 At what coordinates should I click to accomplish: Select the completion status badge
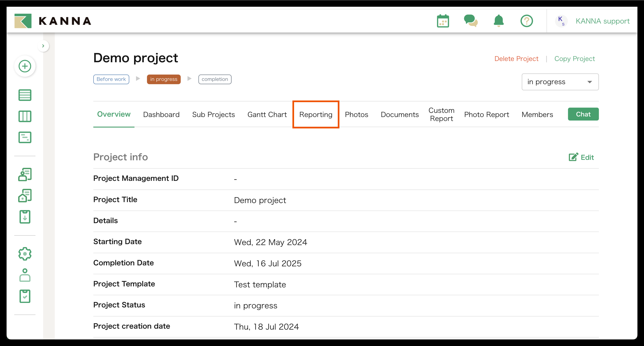(215, 79)
